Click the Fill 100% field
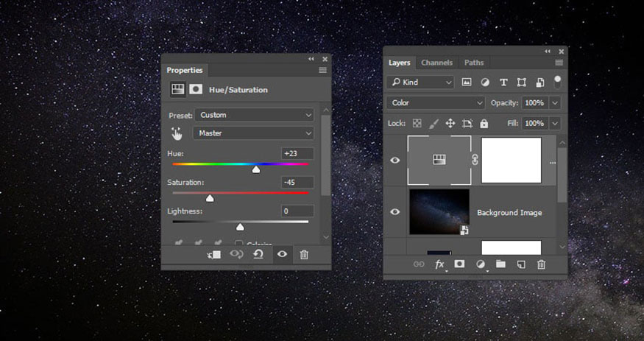Viewport: 644px width, 341px height. tap(535, 123)
